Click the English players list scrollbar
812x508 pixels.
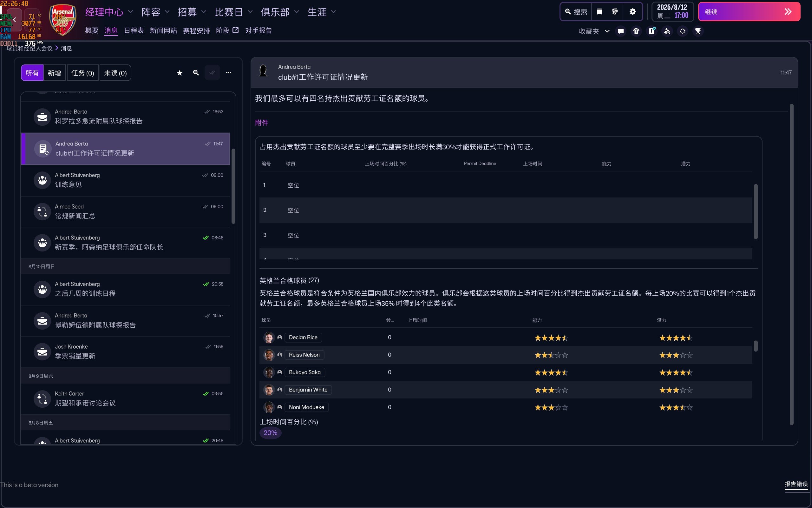[756, 346]
